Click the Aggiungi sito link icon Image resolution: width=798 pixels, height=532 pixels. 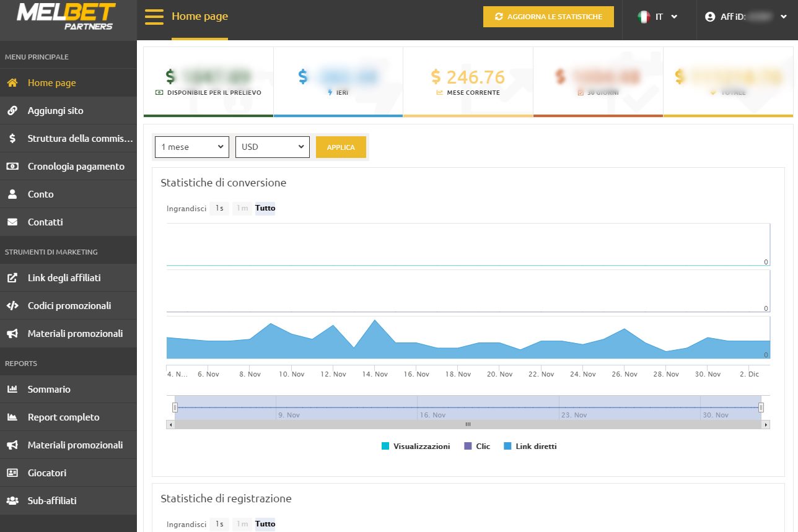click(12, 110)
